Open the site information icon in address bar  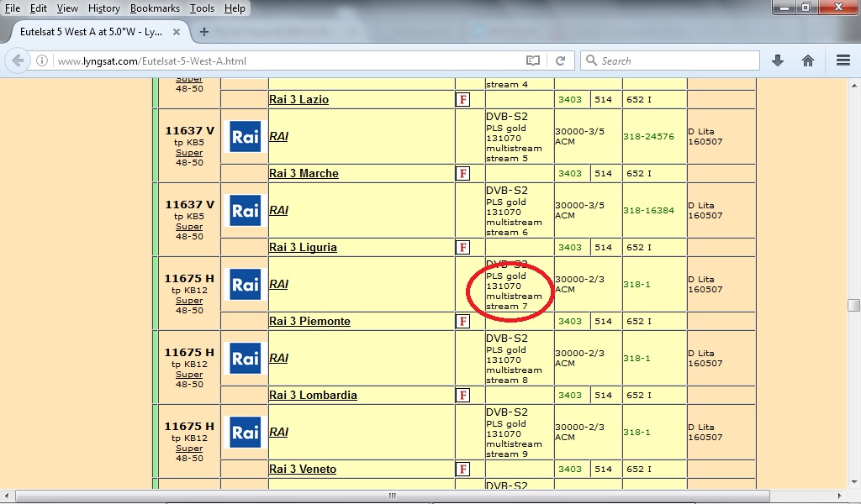[42, 60]
